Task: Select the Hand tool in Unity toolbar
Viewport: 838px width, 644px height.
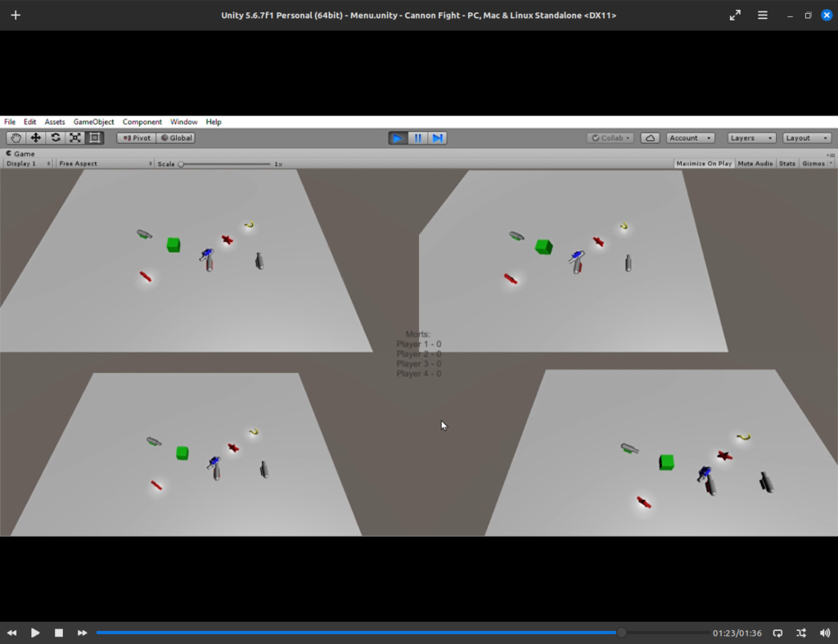Action: pos(16,138)
